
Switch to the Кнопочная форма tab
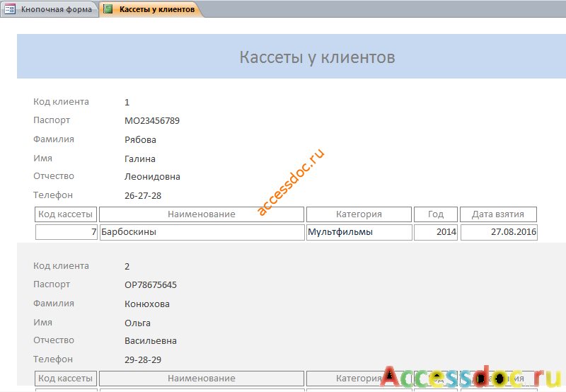50,9
